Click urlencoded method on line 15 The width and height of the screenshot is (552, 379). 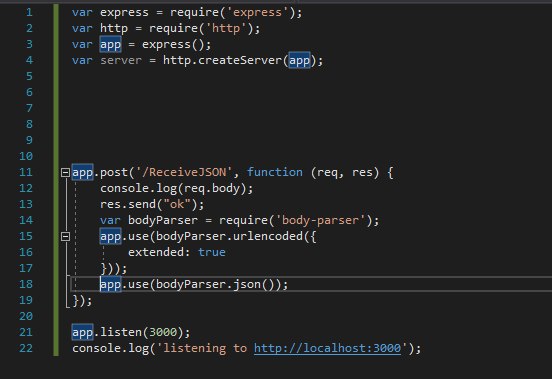click(268, 236)
